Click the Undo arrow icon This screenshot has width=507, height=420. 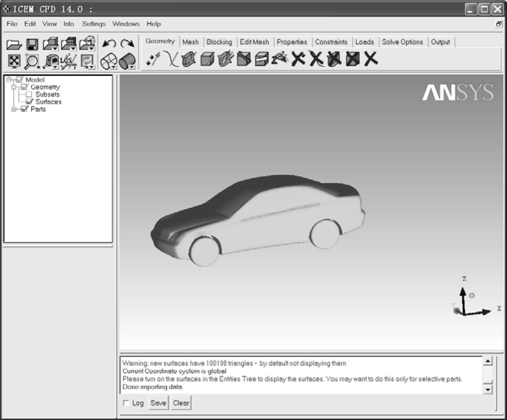pos(109,44)
